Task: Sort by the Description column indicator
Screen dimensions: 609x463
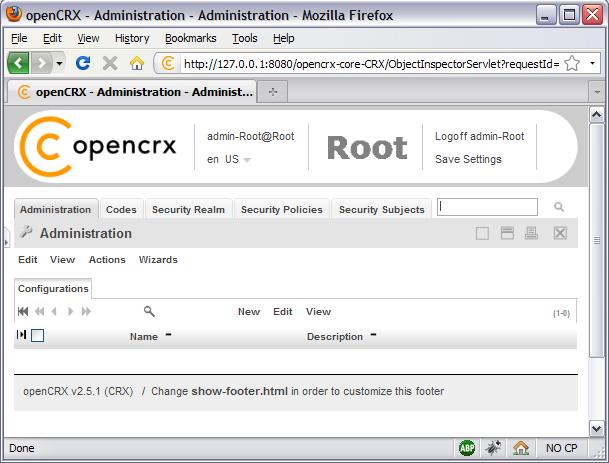Action: 373,334
